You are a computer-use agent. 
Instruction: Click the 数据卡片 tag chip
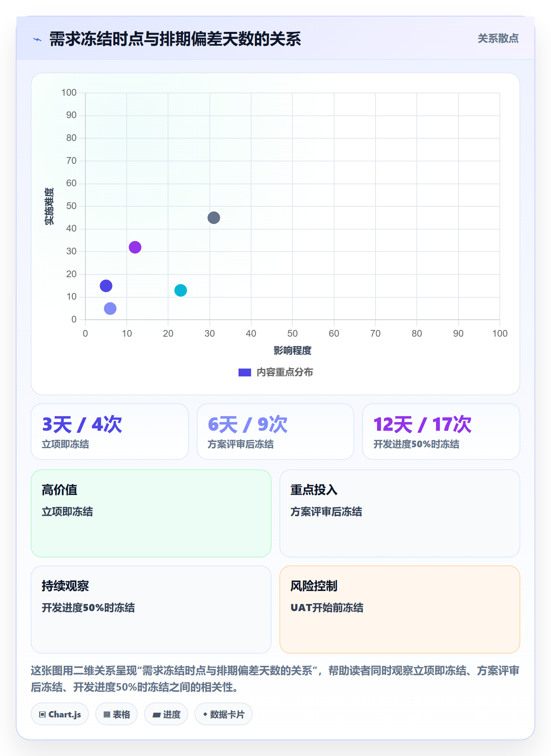coord(224,714)
